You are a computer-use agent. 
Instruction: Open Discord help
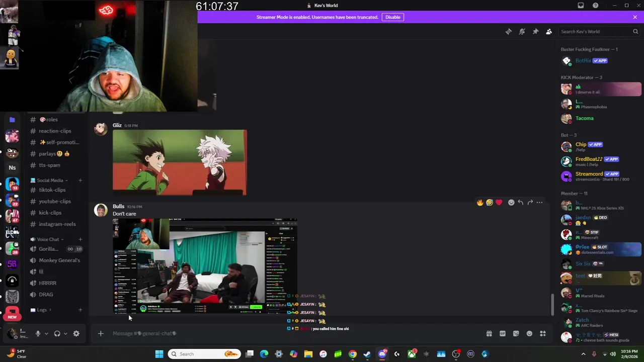(x=596, y=6)
